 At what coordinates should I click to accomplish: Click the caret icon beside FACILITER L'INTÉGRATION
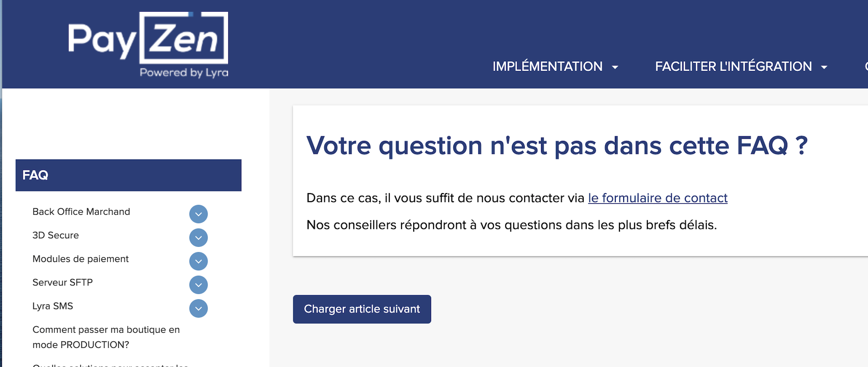click(825, 67)
